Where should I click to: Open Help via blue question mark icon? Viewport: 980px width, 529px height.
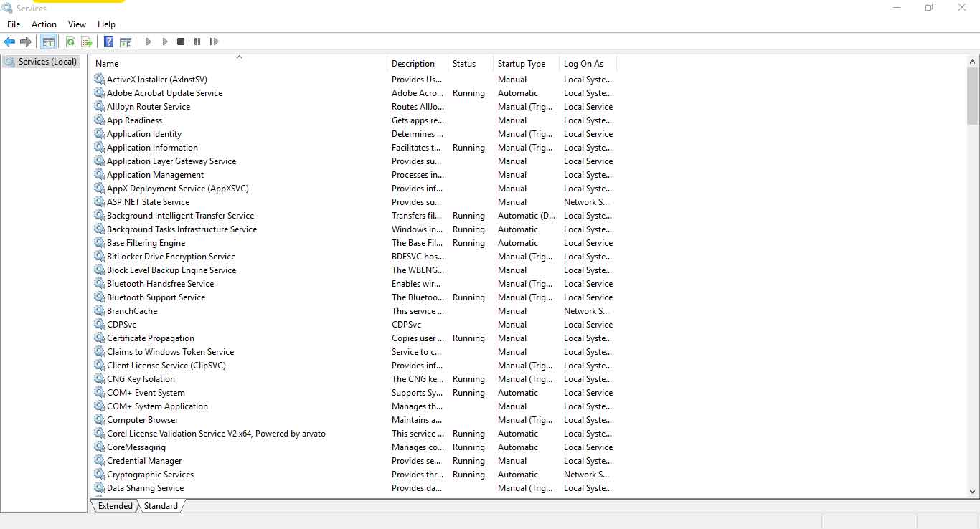click(x=109, y=42)
